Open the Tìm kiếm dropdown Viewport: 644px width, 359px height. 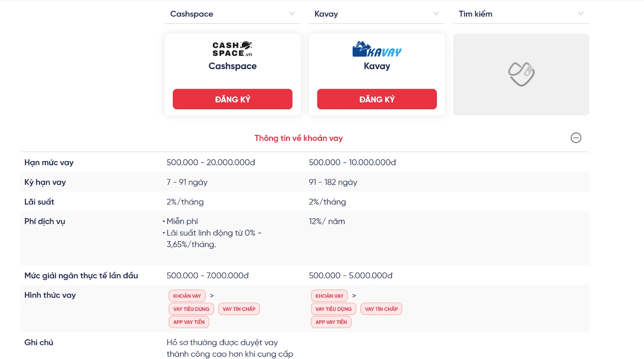521,14
